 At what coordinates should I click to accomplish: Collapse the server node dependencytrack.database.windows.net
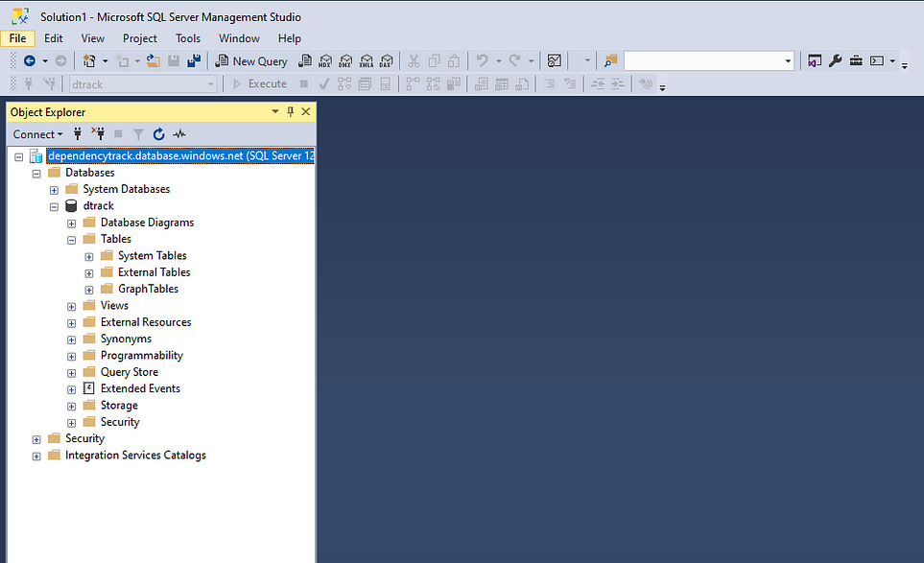click(19, 156)
